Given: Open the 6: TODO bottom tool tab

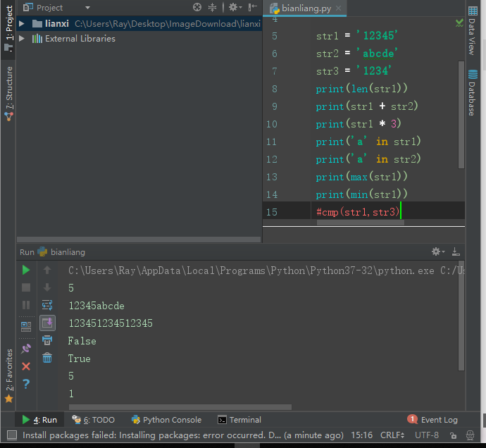Looking at the screenshot, I should [x=93, y=420].
